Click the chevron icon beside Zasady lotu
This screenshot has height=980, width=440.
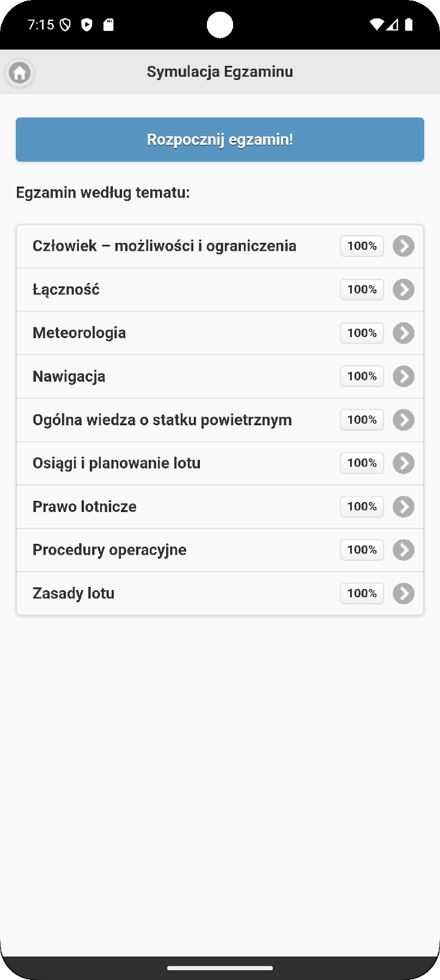click(x=404, y=593)
